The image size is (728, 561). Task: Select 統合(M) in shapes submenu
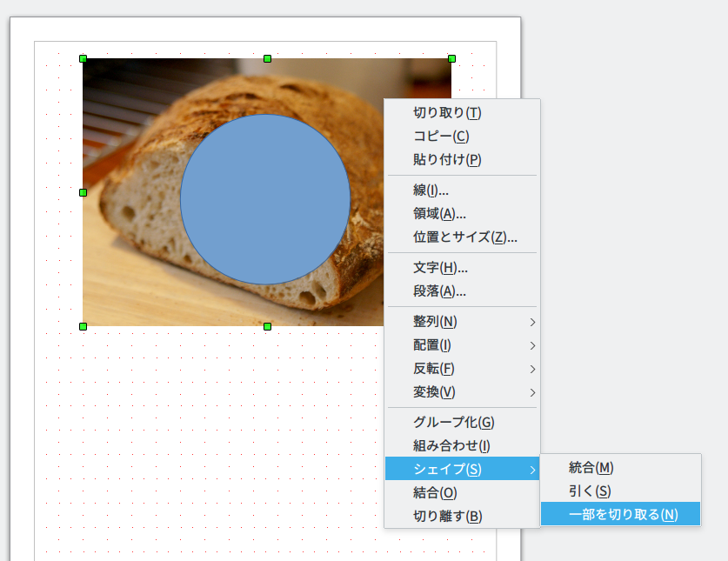click(620, 468)
